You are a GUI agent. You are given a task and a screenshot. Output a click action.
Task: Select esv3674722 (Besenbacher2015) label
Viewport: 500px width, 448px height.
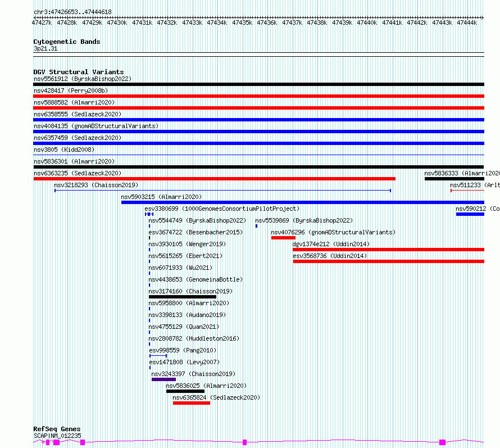point(196,232)
